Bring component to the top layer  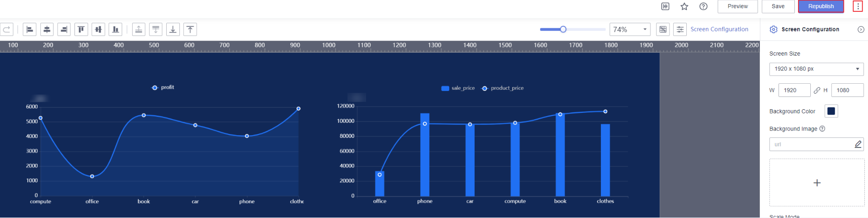[x=190, y=30]
